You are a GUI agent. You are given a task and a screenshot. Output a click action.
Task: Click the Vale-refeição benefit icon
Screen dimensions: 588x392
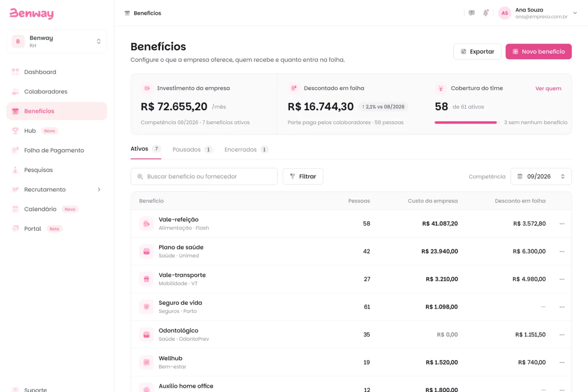point(147,224)
